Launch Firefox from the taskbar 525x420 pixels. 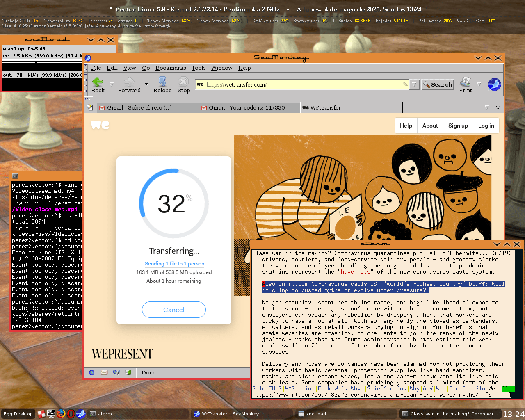[61, 413]
